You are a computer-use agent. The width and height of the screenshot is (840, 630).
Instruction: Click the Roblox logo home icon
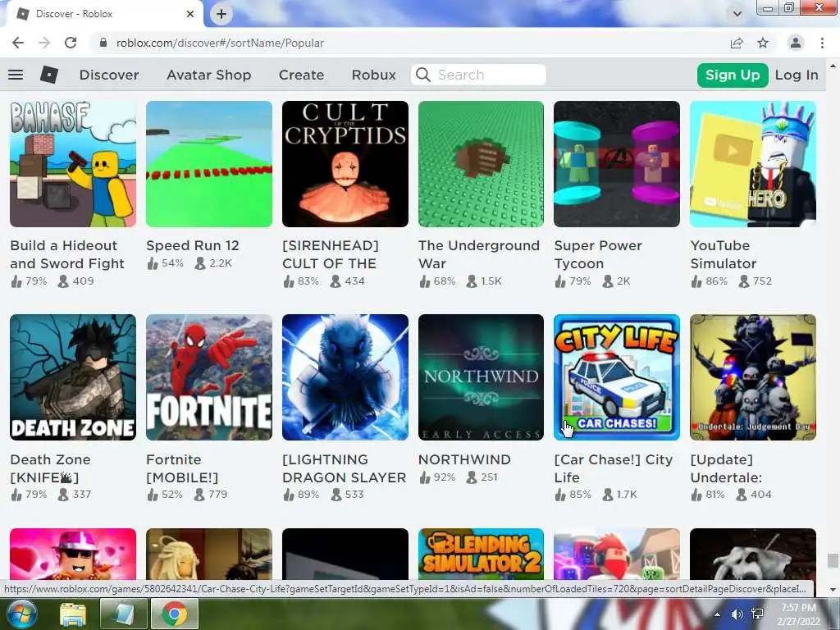pos(48,75)
